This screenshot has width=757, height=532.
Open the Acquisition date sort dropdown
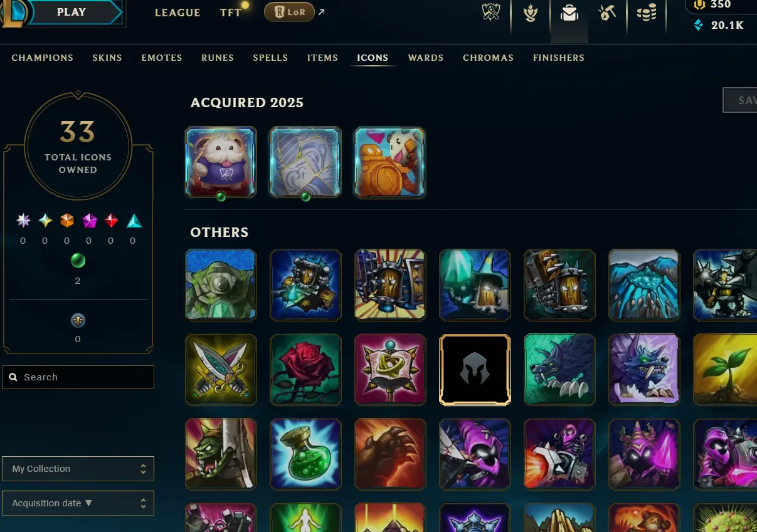coord(78,503)
